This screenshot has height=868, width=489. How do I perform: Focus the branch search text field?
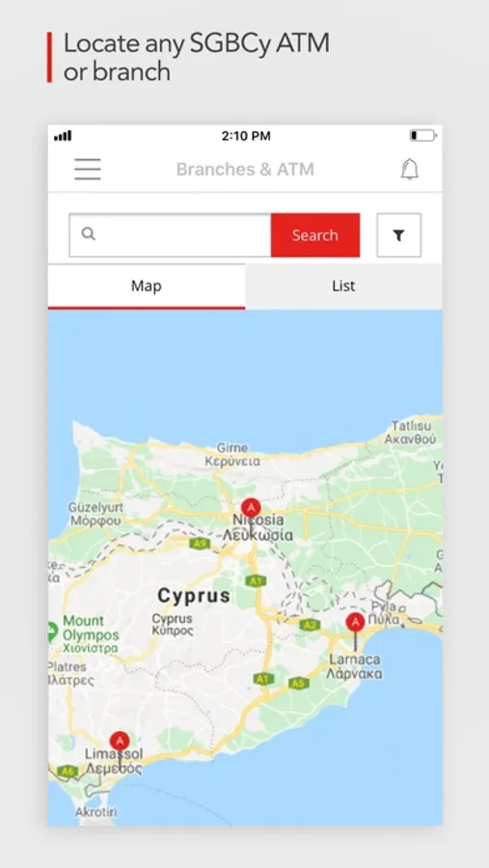click(170, 235)
